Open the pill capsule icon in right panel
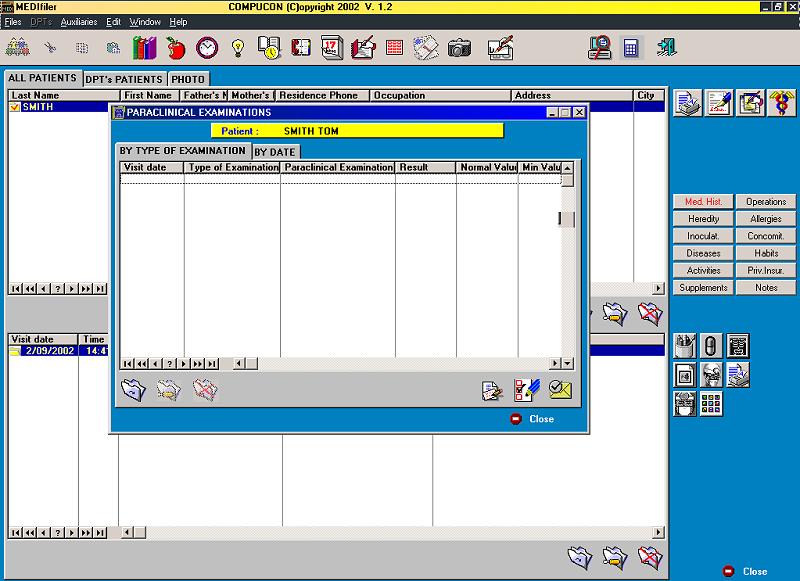Screen dimensions: 800x581 pos(711,346)
